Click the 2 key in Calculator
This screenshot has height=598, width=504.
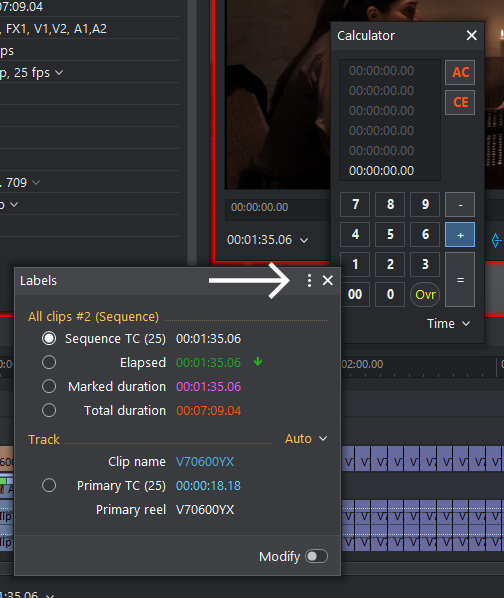coord(390,264)
